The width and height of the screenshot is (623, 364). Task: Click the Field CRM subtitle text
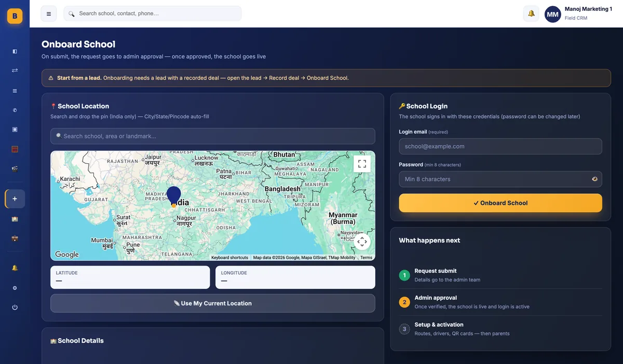(576, 18)
